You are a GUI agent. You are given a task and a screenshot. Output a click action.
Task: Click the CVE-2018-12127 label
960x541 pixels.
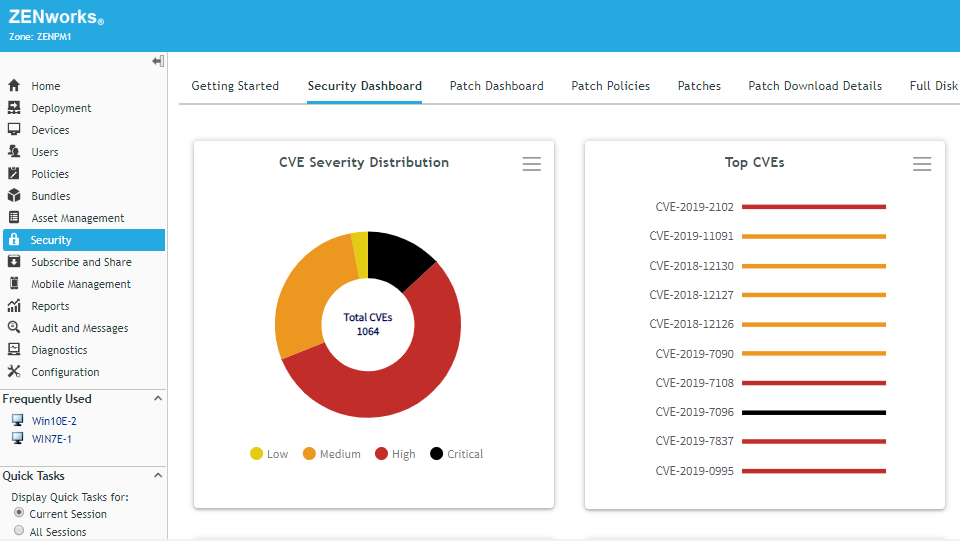click(x=691, y=295)
